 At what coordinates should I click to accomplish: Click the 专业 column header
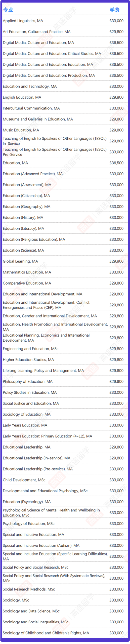tap(8, 10)
